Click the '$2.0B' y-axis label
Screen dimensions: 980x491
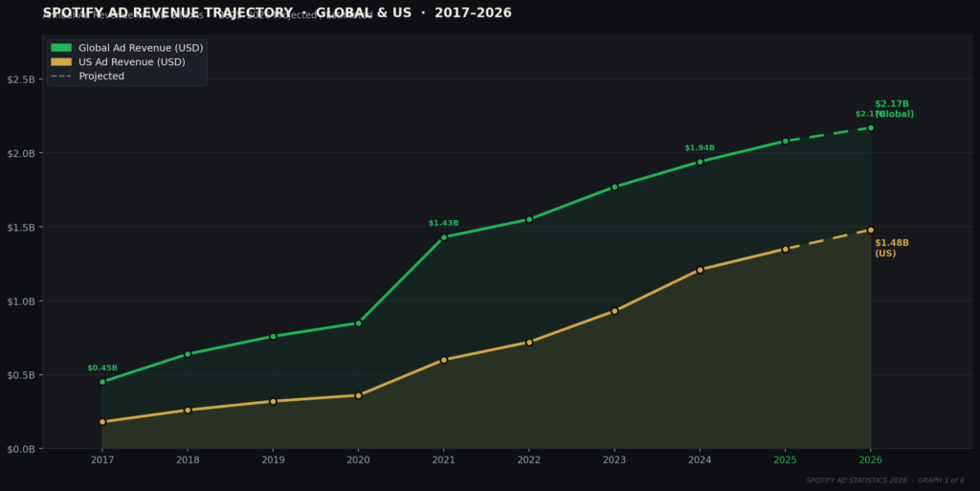(x=21, y=153)
